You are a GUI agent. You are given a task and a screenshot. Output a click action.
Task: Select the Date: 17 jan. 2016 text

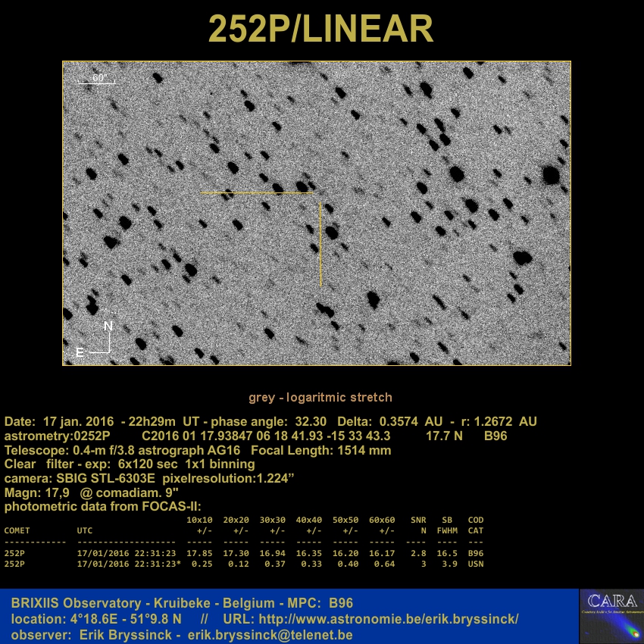(59, 421)
